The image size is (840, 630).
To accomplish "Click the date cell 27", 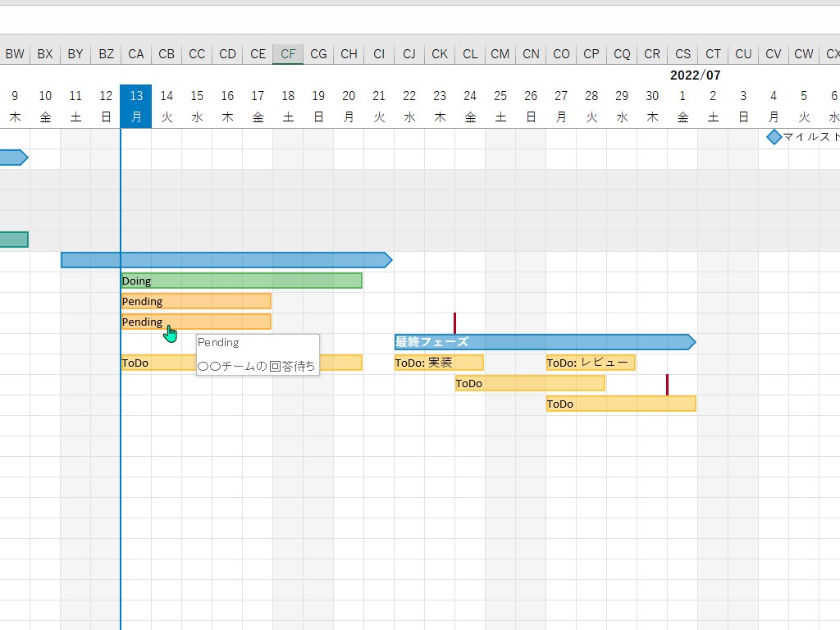I will pos(561,96).
